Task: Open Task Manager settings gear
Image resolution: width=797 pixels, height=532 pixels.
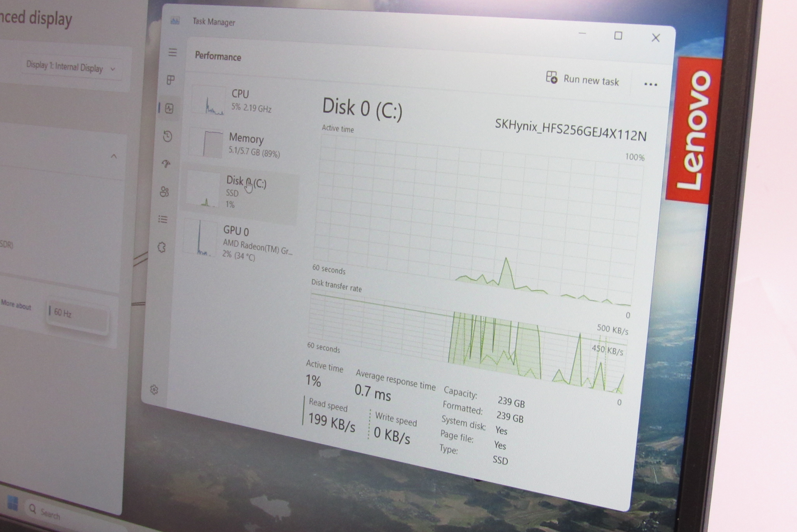Action: click(154, 390)
